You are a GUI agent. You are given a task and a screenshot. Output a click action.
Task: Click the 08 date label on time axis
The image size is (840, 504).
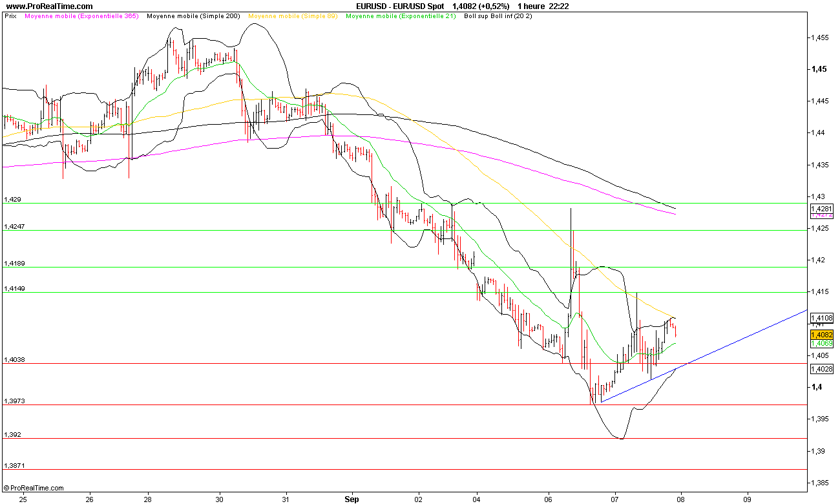(681, 499)
